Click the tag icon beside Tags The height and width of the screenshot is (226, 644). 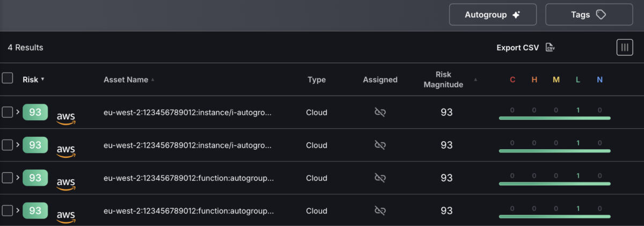601,15
